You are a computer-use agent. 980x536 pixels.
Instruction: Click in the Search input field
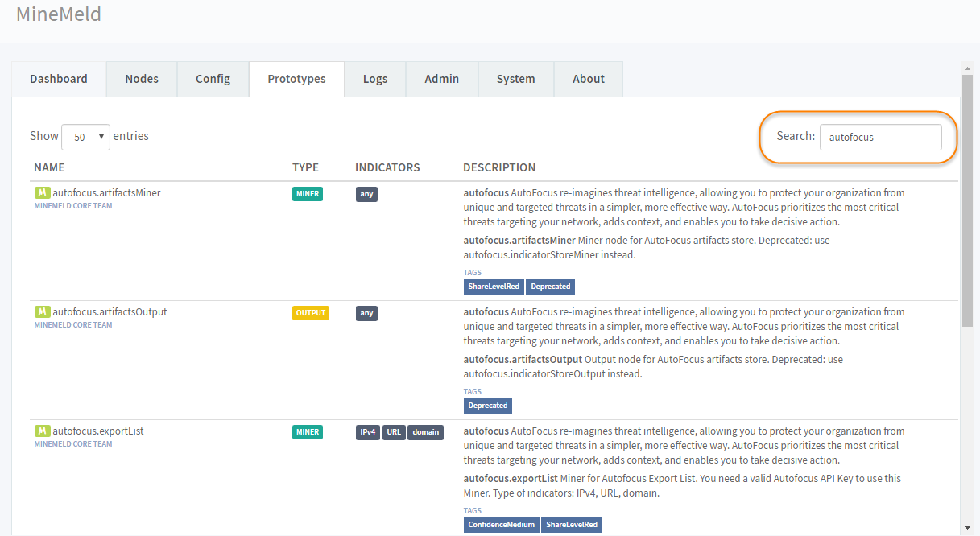coord(880,137)
